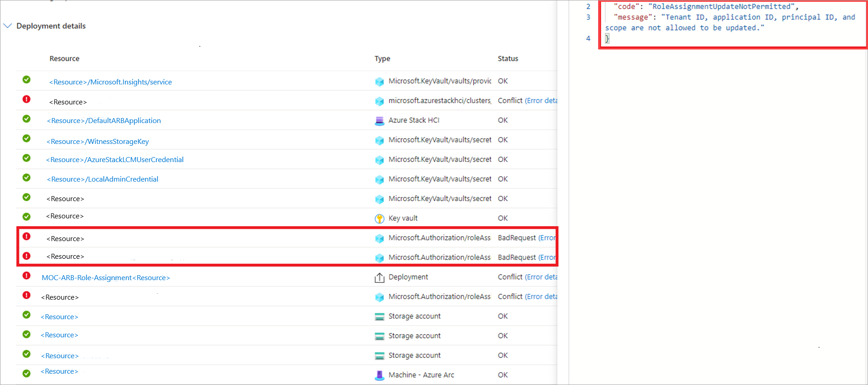Open the <Resource>/AzureStackLCMUserCredential link
Screen dimensions: 868x385
(x=115, y=160)
